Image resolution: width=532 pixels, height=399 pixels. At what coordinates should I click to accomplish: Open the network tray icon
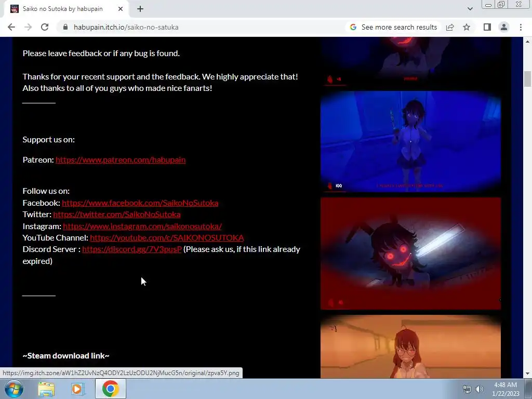click(x=467, y=389)
